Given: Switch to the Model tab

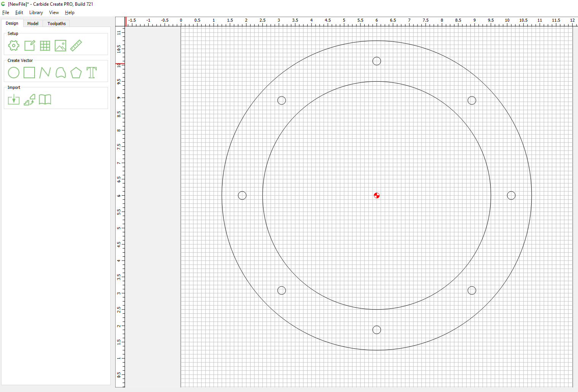Looking at the screenshot, I should pos(33,24).
